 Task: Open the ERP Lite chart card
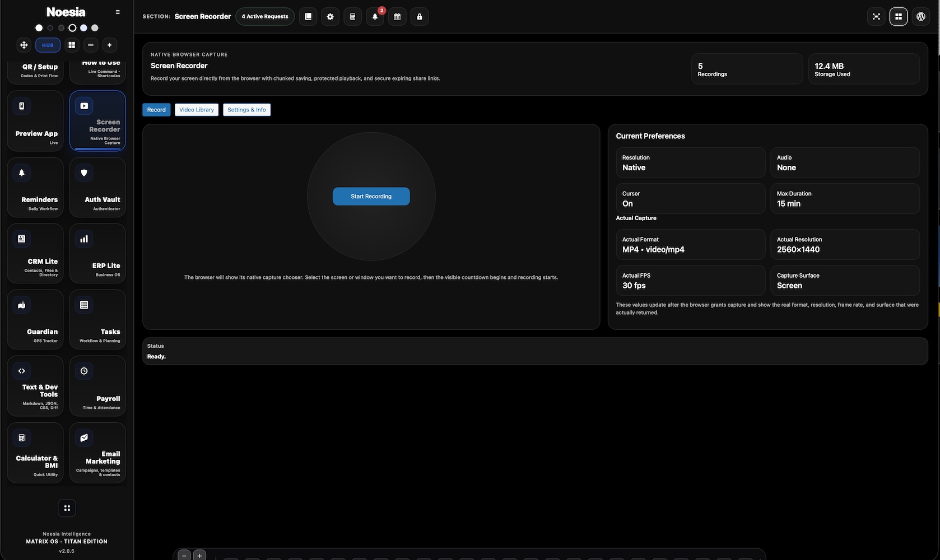pos(97,253)
